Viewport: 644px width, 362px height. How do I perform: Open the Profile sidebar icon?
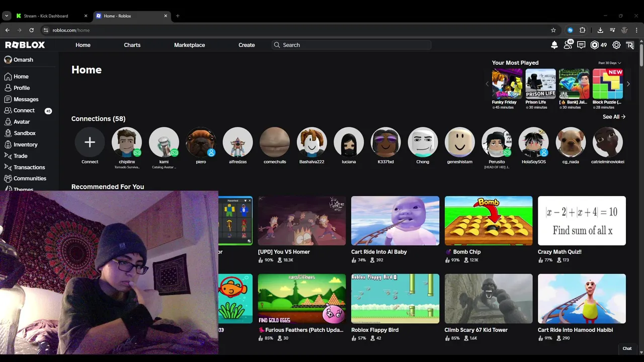coord(8,88)
